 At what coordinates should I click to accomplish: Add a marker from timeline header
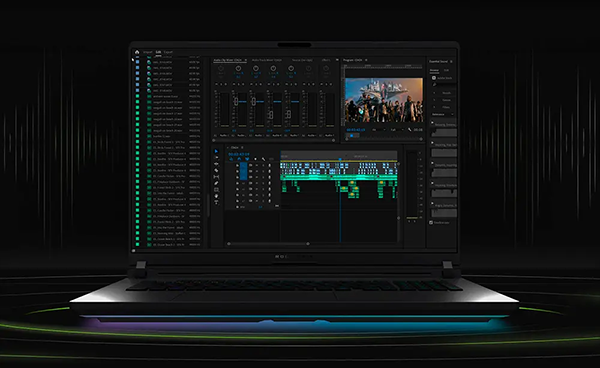[x=255, y=159]
